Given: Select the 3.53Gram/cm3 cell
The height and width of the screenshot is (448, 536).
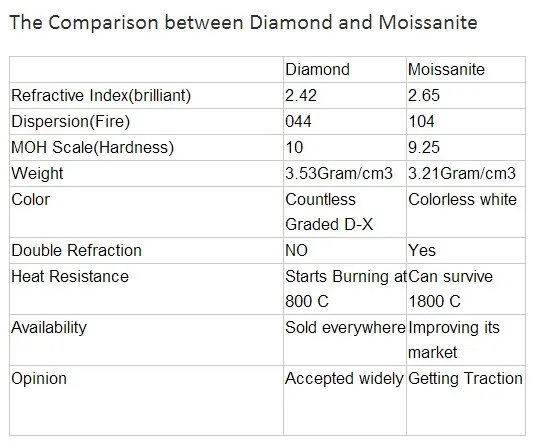Looking at the screenshot, I should click(x=339, y=174).
